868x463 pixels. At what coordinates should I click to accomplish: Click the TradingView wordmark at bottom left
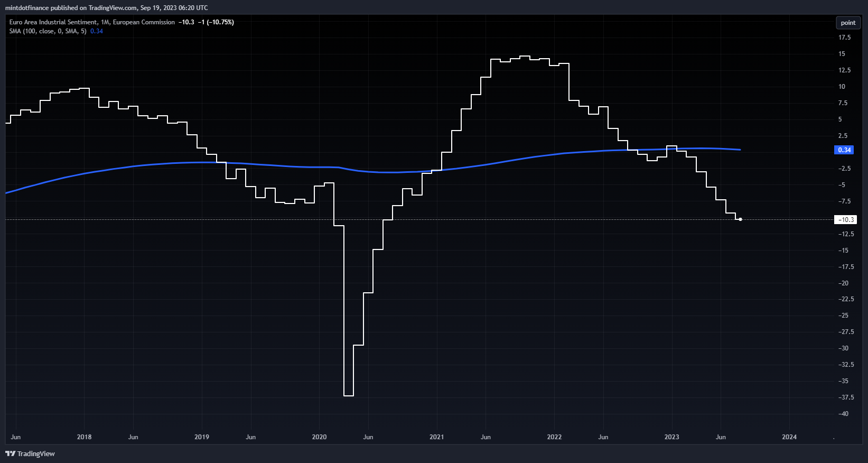(x=36, y=454)
